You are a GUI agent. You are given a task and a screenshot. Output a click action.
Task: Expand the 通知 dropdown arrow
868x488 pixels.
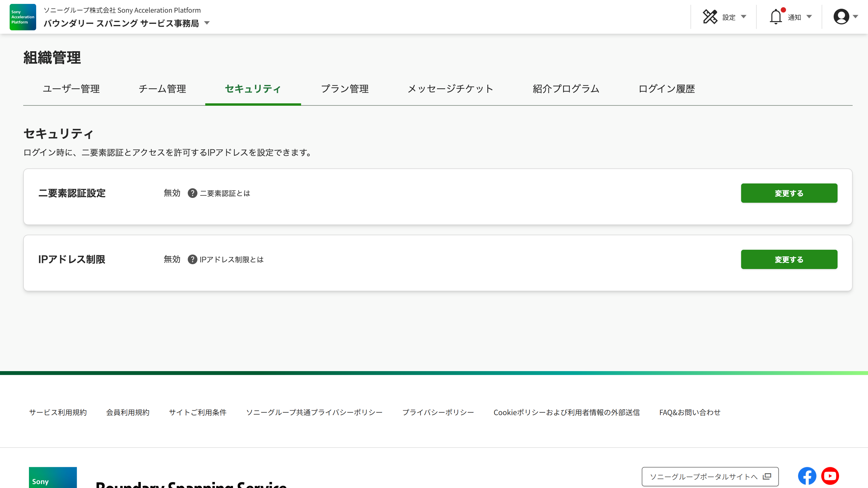coord(809,17)
